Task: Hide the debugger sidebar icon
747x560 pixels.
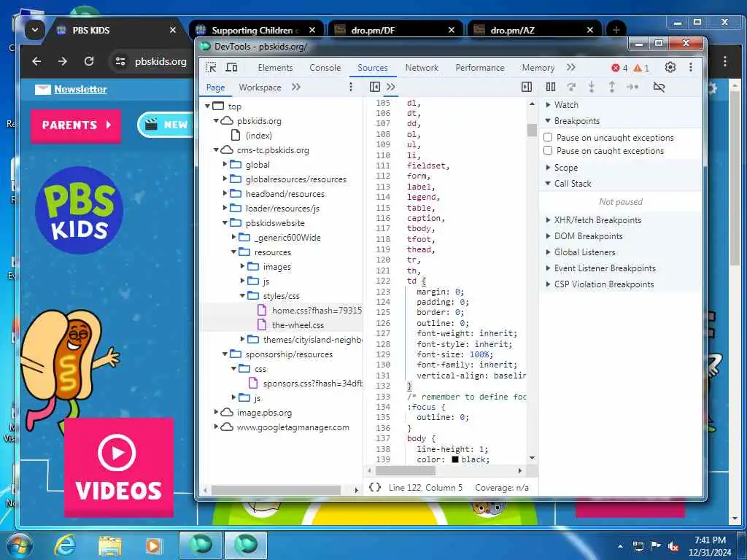Action: tap(527, 87)
